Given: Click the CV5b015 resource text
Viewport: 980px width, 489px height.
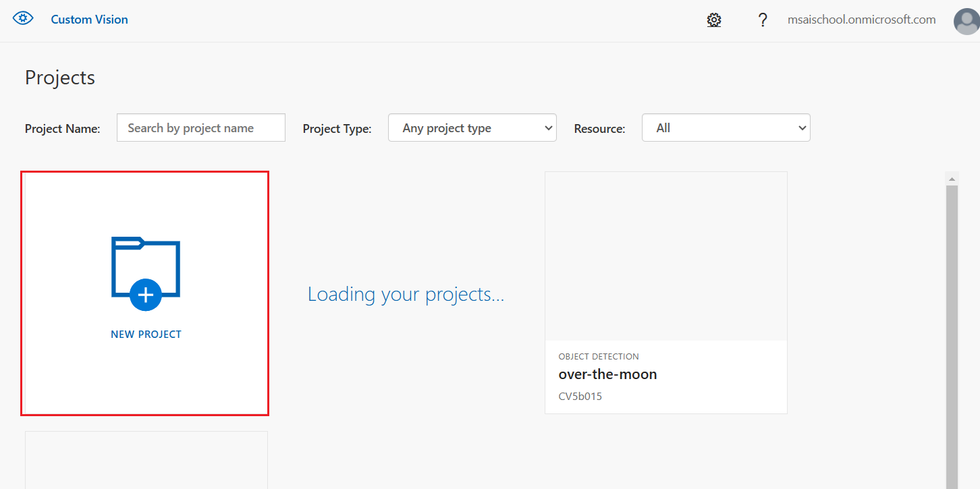Looking at the screenshot, I should (x=580, y=397).
